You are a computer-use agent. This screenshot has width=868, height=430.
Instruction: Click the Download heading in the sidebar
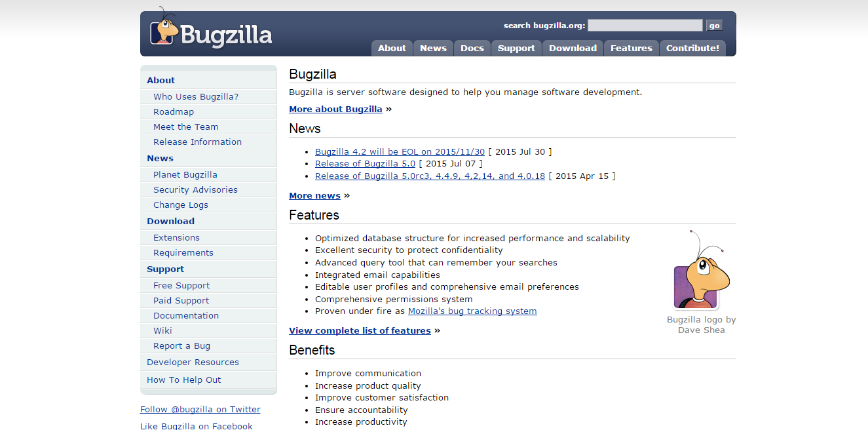point(170,221)
